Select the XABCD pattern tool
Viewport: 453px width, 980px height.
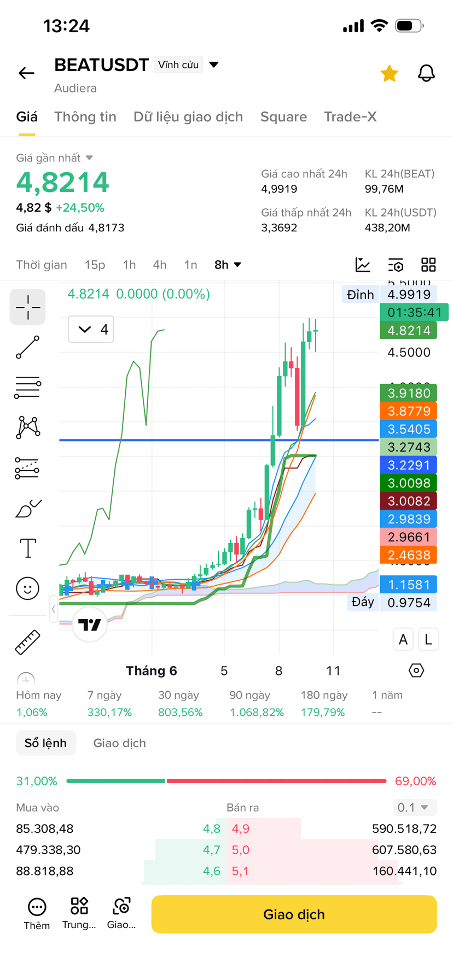28,427
